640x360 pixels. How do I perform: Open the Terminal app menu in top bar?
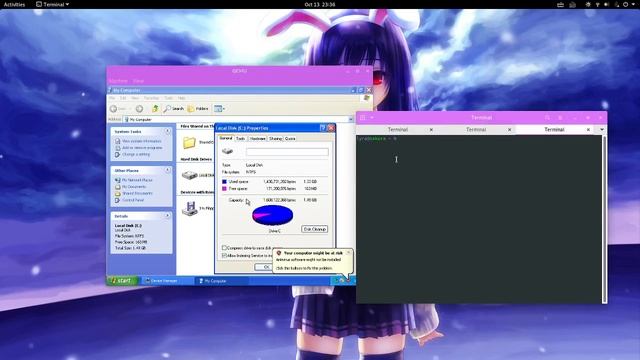point(52,4)
